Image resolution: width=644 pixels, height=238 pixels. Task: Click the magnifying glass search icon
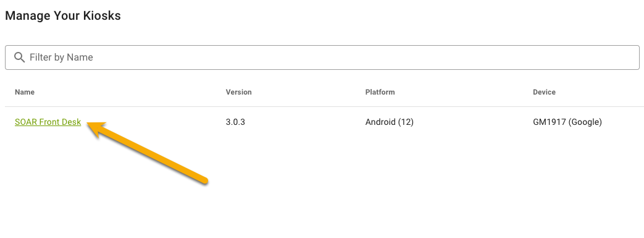(19, 57)
